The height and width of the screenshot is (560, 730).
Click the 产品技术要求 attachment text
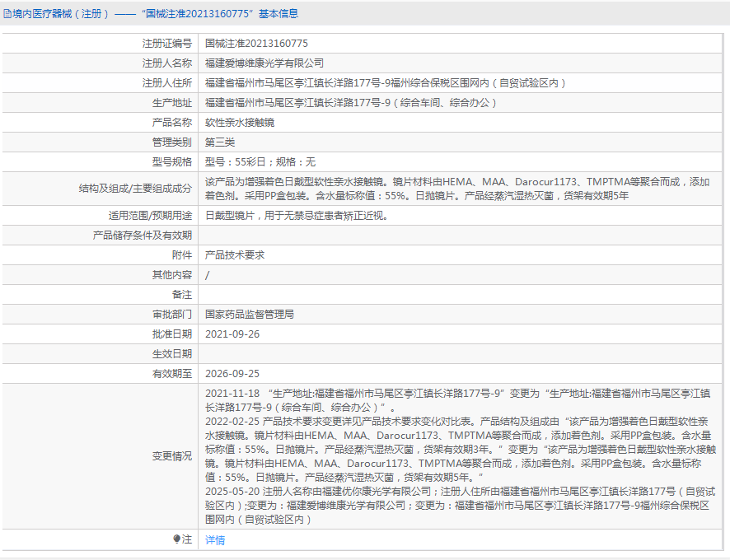[x=235, y=255]
